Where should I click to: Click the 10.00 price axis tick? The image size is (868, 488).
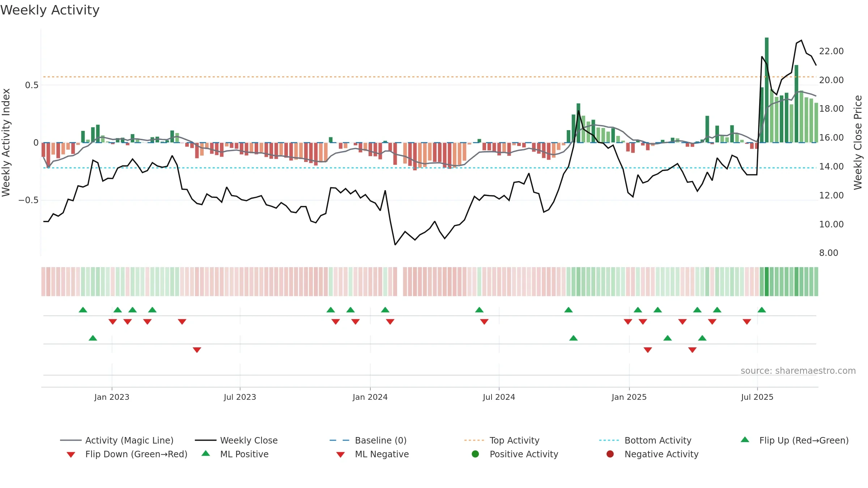[831, 224]
